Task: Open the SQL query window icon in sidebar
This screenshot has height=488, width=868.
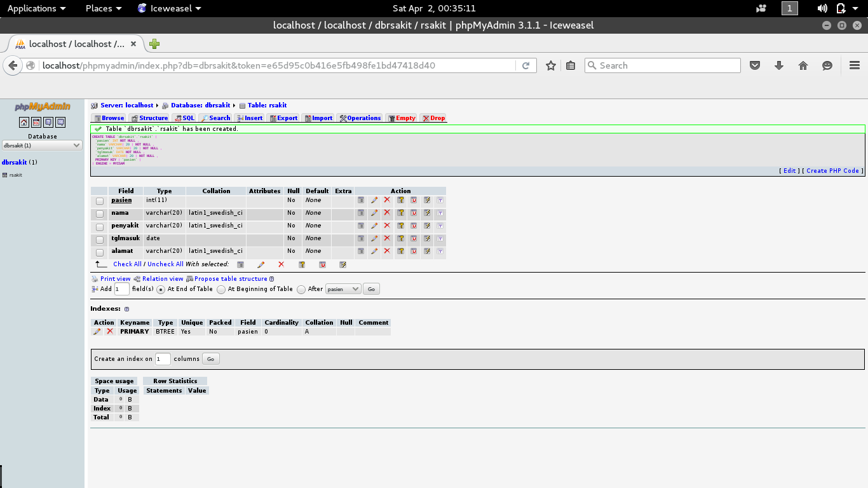Action: coord(36,122)
